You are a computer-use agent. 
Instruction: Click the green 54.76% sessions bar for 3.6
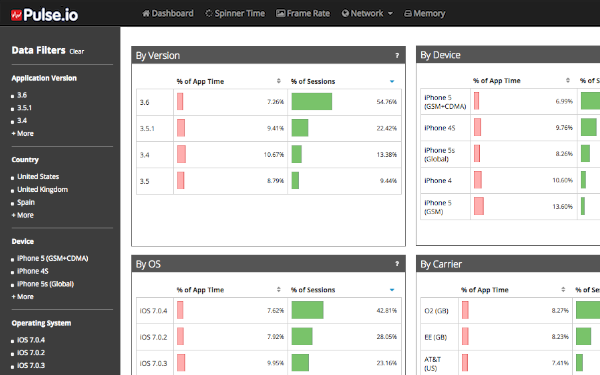point(311,102)
